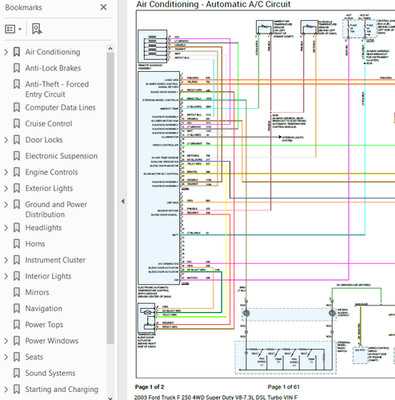Click the bookmark icon beside Electronic Suspension
Viewport: 395px width, 400px height.
click(16, 156)
